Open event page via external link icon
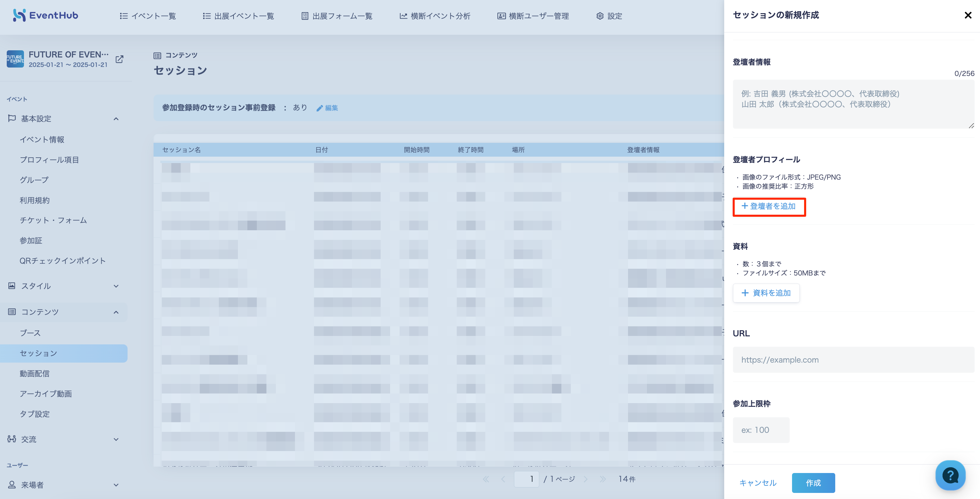Screen dimensions: 980x499 point(119,59)
